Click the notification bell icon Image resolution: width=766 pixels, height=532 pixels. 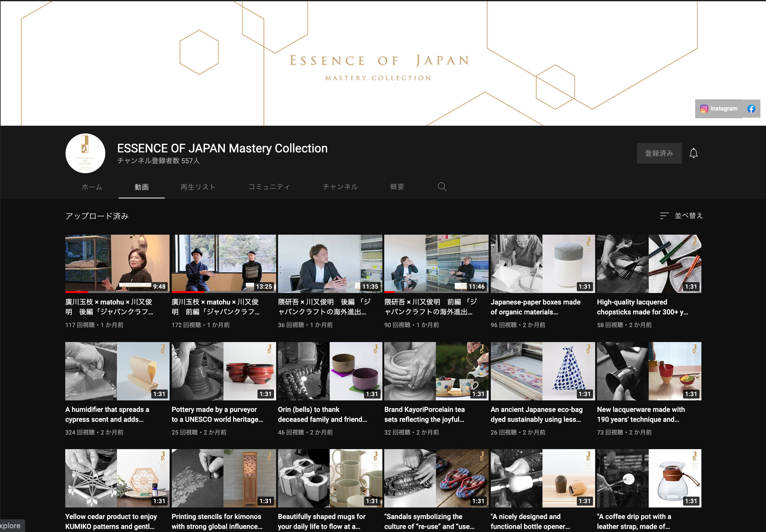(x=693, y=153)
